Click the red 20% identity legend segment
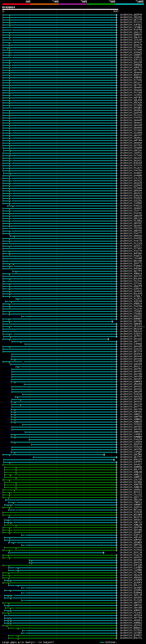Image resolution: width=146 pixels, height=644 pixels. [16, 4]
